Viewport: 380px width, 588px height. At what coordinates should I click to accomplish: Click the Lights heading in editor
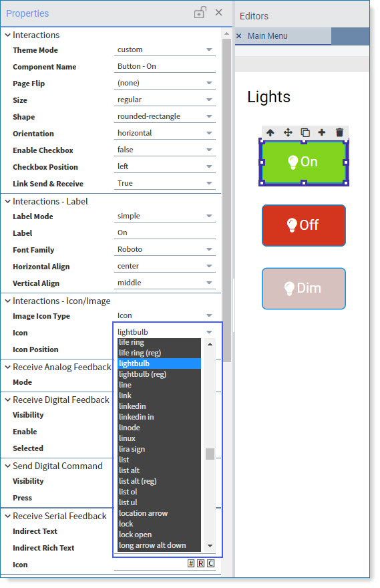click(x=268, y=97)
